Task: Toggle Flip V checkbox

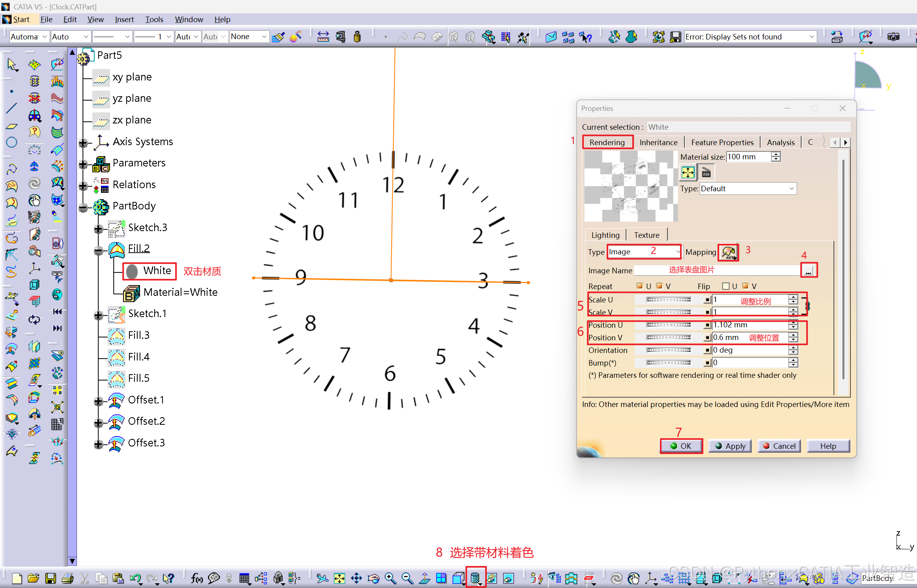Action: coord(745,286)
